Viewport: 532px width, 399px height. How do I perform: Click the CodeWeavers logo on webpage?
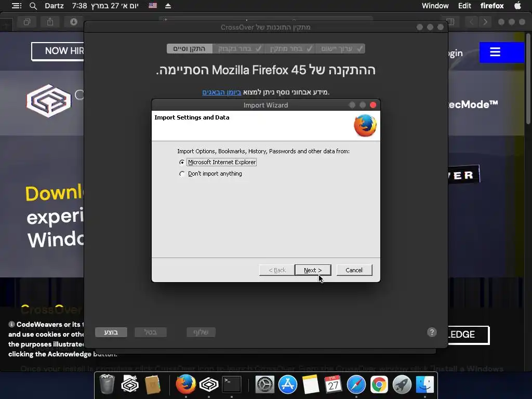[x=48, y=101]
